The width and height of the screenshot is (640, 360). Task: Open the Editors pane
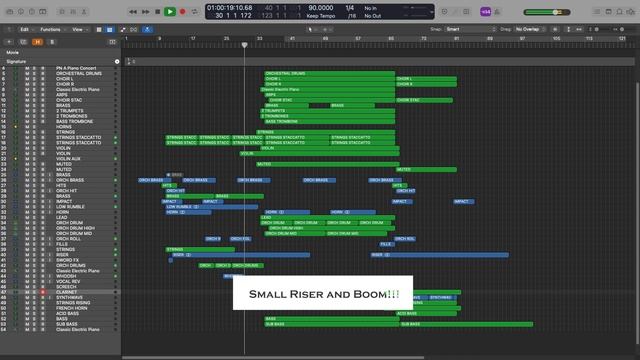[84, 12]
